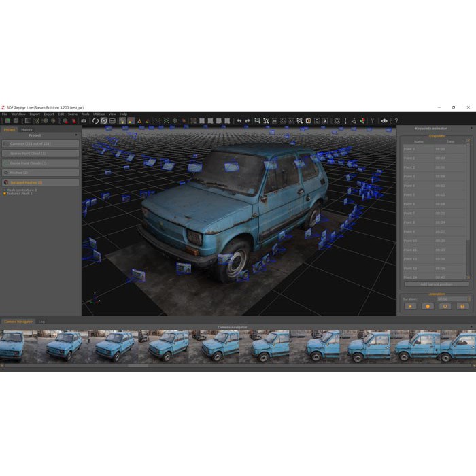The image size is (476, 476).
Task: Expand the Cameras (231 out of 231) section
Action: coord(41,143)
